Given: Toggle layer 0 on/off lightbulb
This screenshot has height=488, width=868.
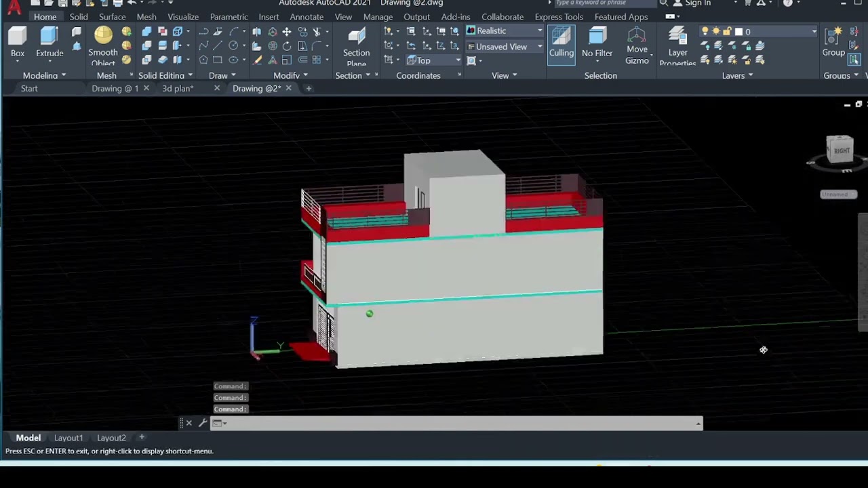Looking at the screenshot, I should pos(705,31).
